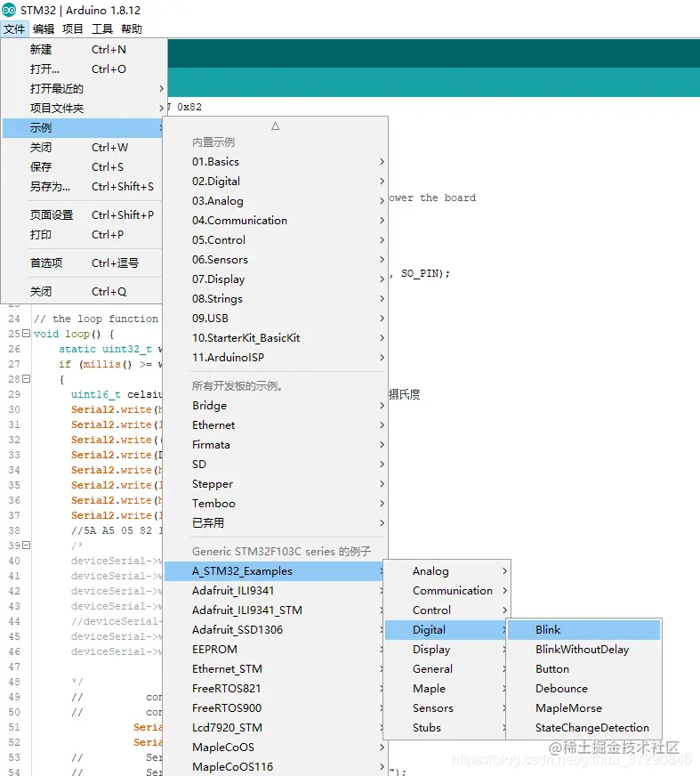This screenshot has height=776, width=700.
Task: Open Adafruit_SSD1306 examples
Action: point(275,629)
